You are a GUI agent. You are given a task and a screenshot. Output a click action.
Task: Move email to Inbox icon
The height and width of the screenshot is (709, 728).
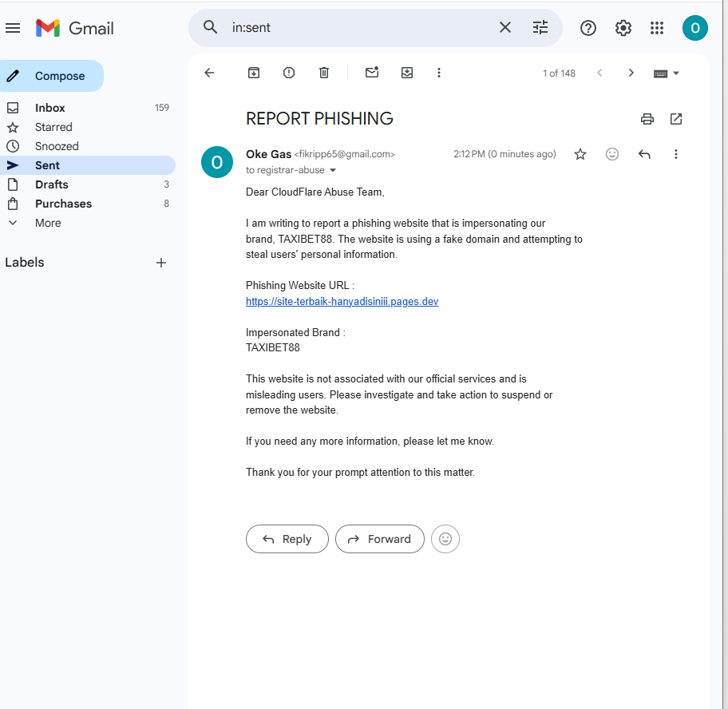(407, 73)
